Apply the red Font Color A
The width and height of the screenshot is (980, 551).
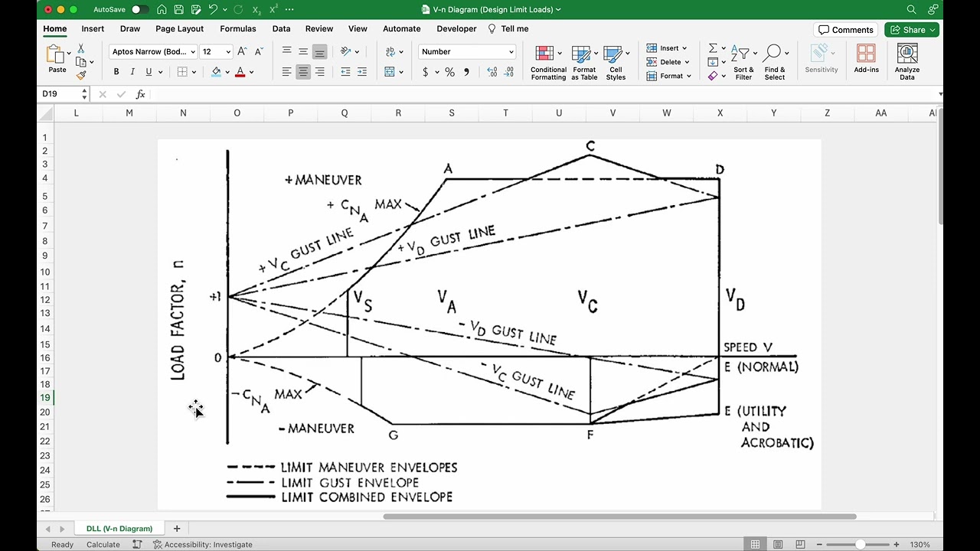point(240,72)
